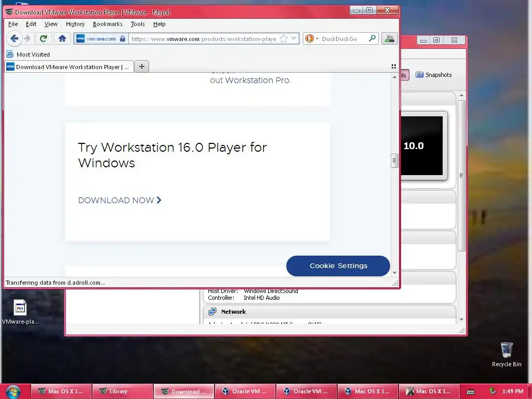Click the 1:49 PM clock
532x399 pixels.
pyautogui.click(x=513, y=391)
